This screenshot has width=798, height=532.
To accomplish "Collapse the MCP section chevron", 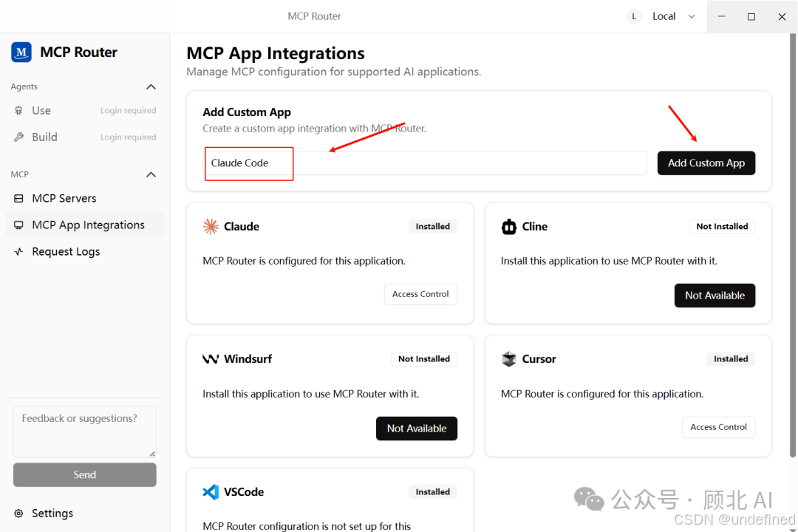I will tap(151, 174).
